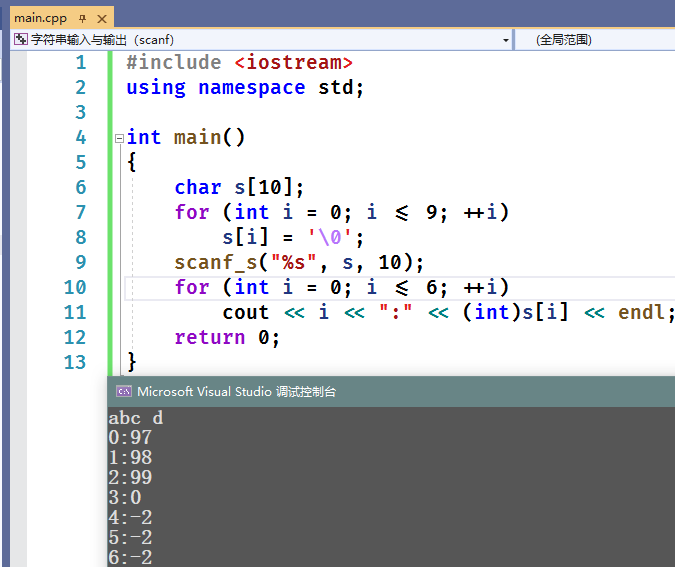
Task: Click console output line 2:99
Action: (130, 477)
